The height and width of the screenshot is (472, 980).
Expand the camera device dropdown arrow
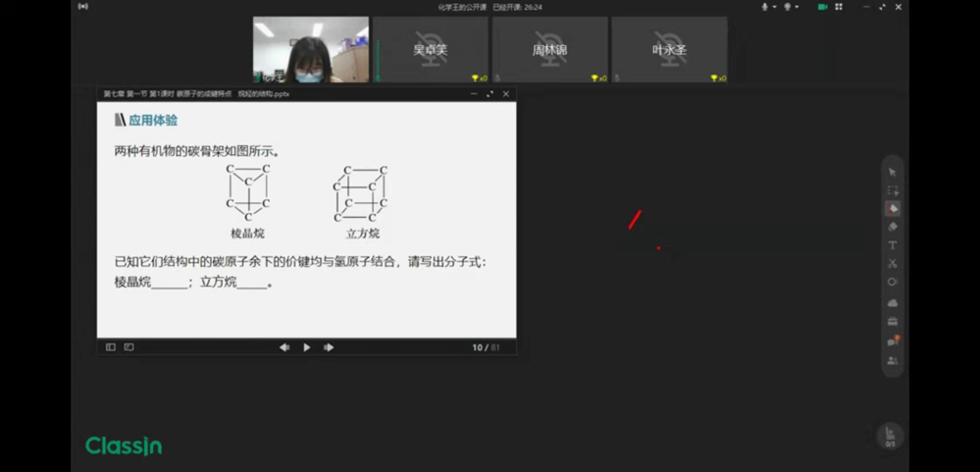(797, 7)
